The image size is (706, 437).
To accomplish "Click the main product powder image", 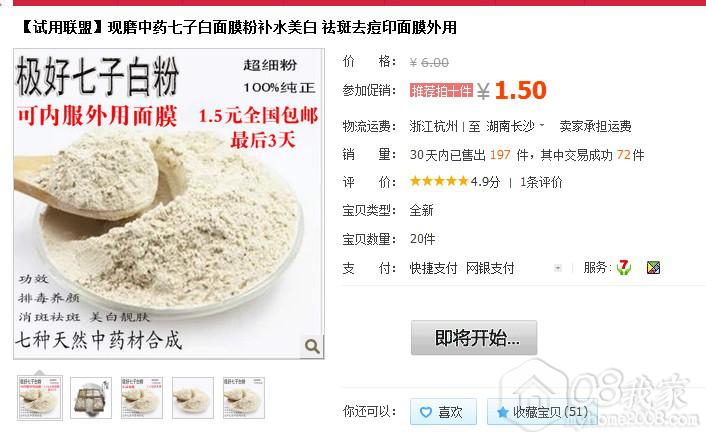I will [x=169, y=204].
